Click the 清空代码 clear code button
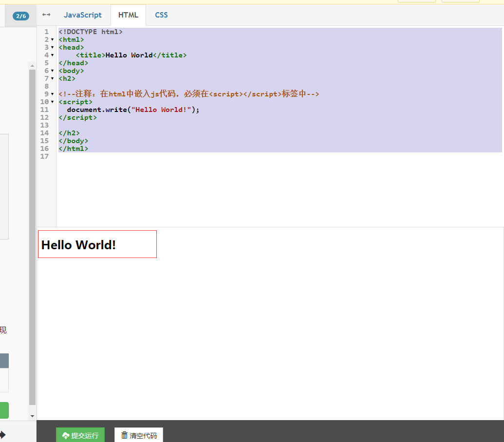504x442 pixels. [139, 435]
